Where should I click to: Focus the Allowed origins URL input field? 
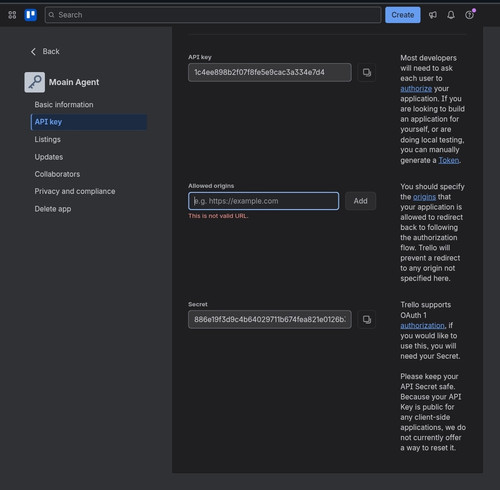click(x=264, y=201)
